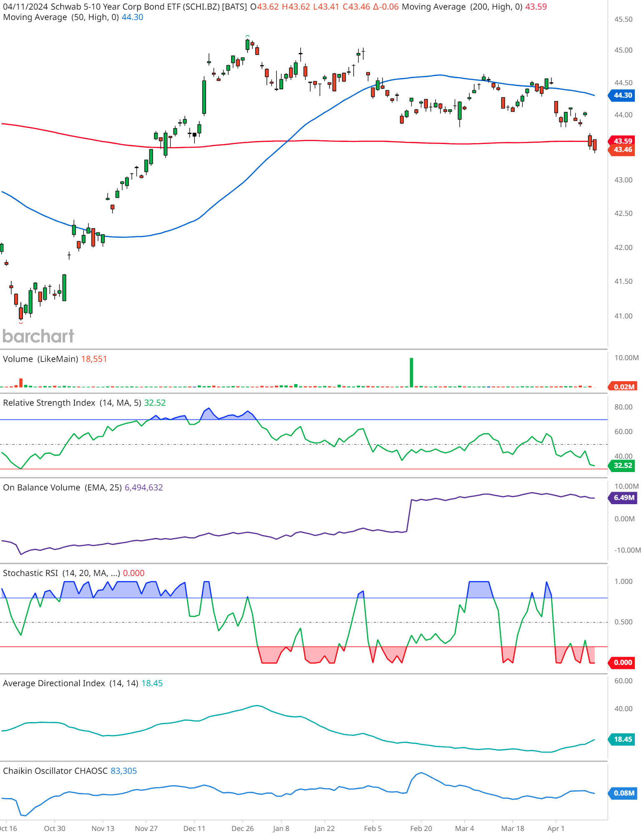Click the "On Balance Volume (EMA, 25)" label
644x836 pixels.
click(62, 487)
